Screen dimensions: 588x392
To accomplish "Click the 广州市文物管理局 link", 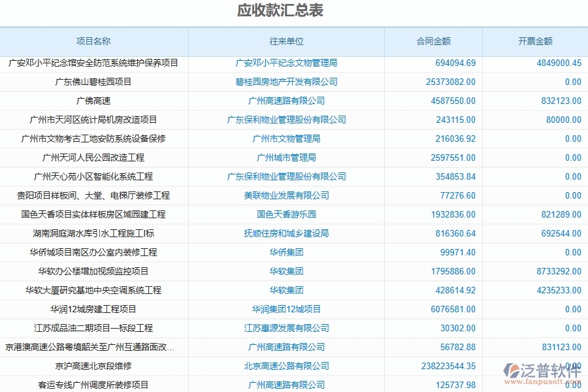I will click(286, 139).
